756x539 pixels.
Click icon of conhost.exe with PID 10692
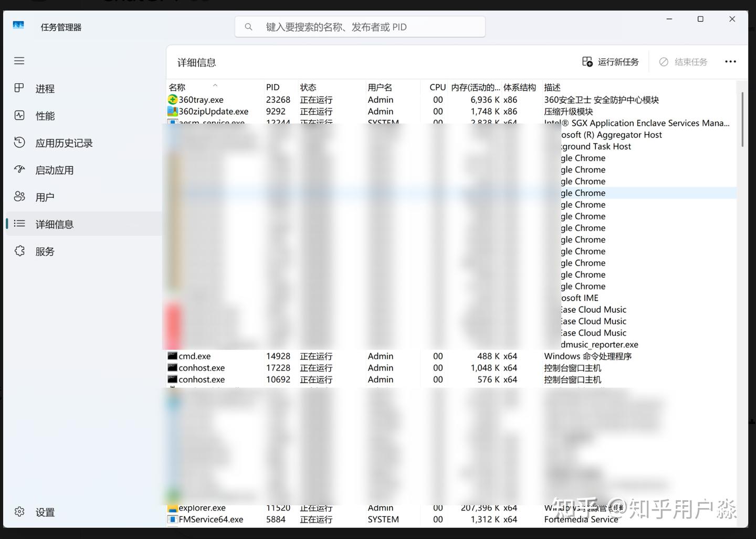point(172,379)
